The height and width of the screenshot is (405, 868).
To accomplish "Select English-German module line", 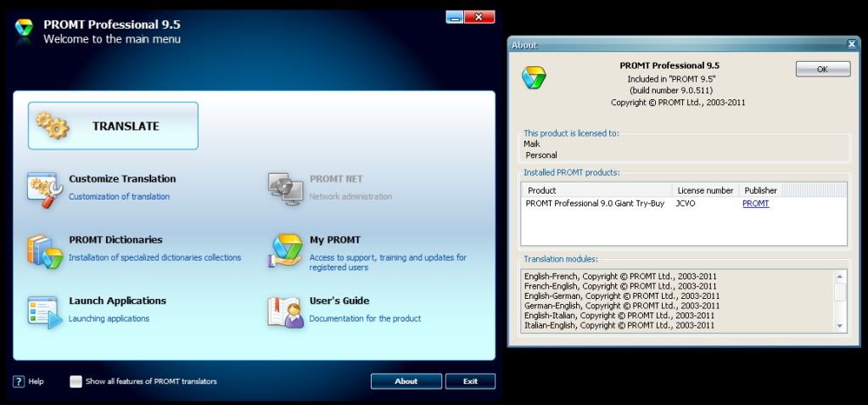I will click(622, 295).
